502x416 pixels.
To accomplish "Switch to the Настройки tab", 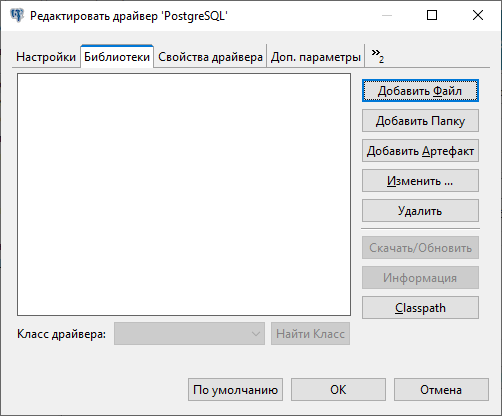I will click(46, 57).
